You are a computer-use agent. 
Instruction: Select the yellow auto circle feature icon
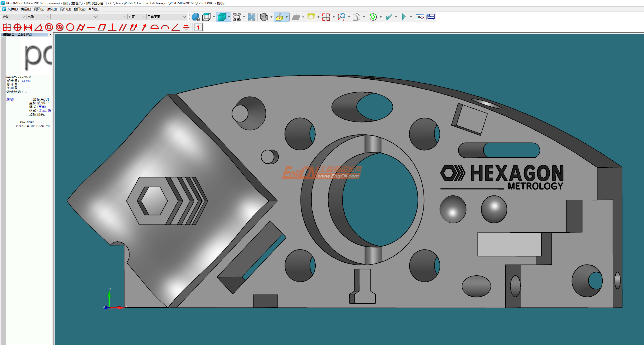point(311,17)
